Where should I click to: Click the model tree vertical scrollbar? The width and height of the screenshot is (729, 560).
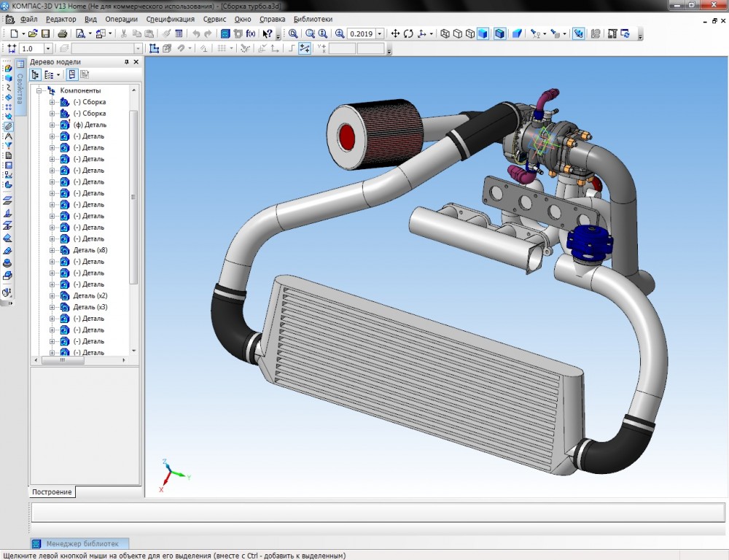133,197
